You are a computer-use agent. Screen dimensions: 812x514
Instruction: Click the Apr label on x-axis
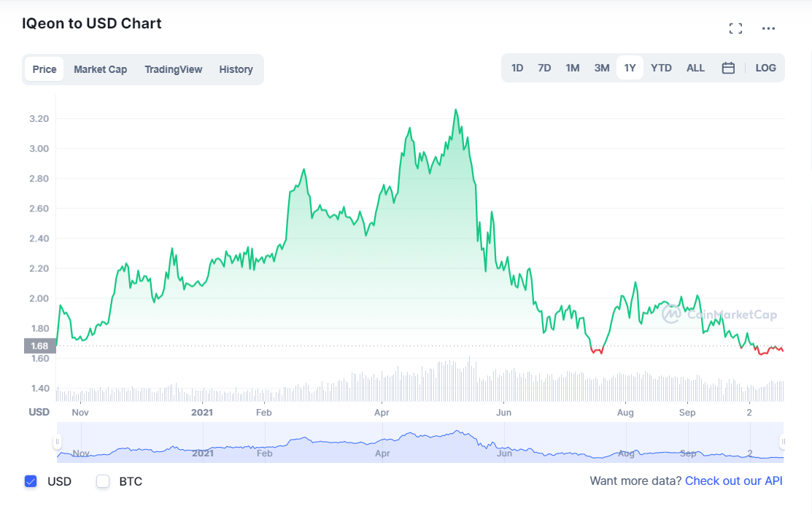tap(382, 413)
